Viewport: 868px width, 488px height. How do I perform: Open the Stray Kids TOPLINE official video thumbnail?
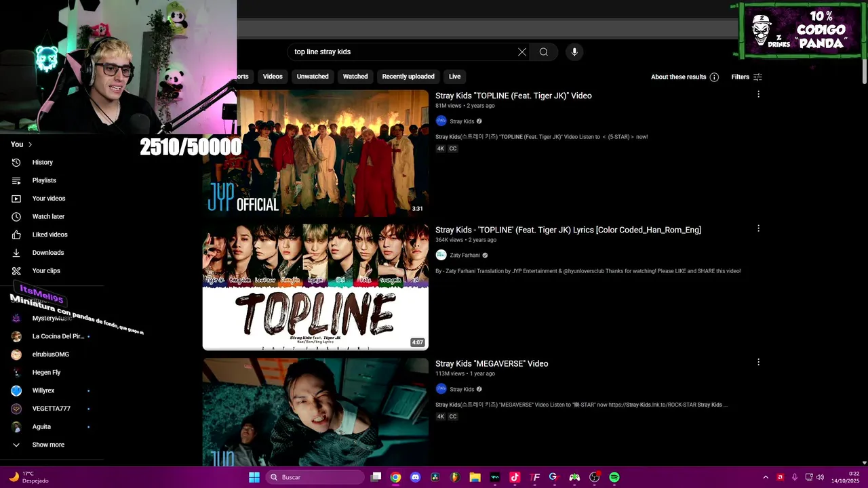(315, 153)
